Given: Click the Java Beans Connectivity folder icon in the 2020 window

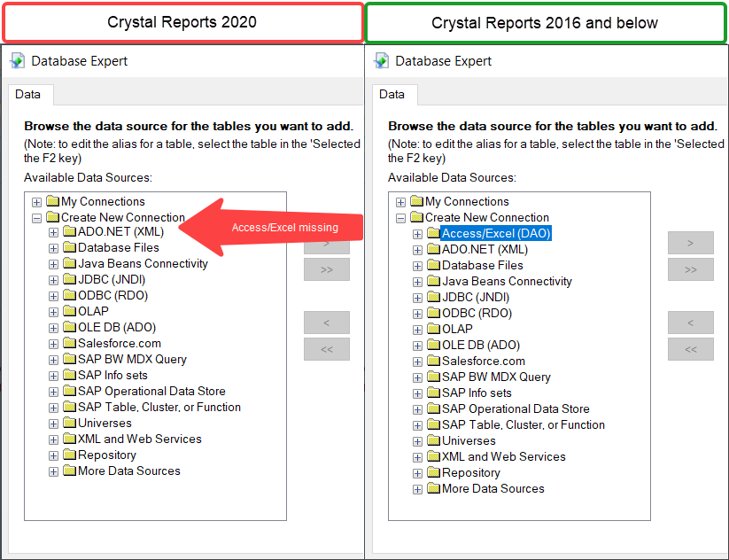Looking at the screenshot, I should [70, 263].
